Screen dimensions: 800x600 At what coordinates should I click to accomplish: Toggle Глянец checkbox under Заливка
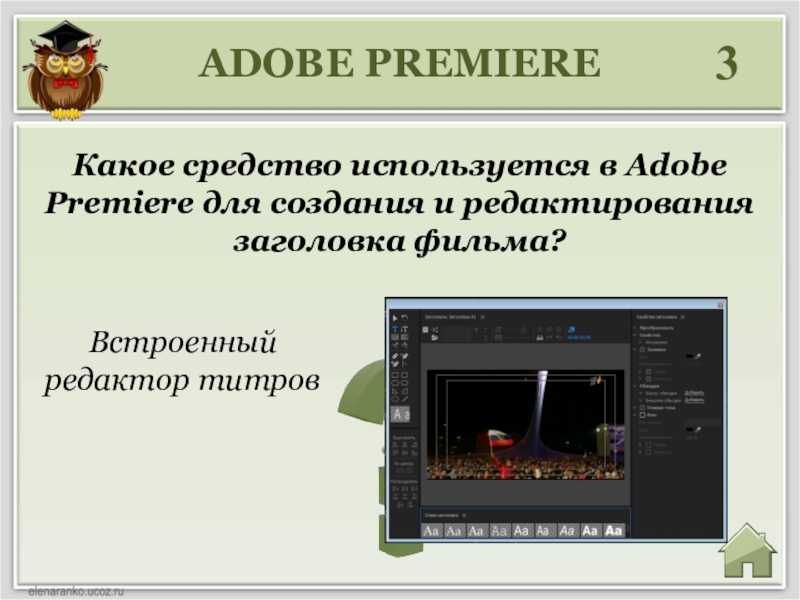pyautogui.click(x=648, y=371)
